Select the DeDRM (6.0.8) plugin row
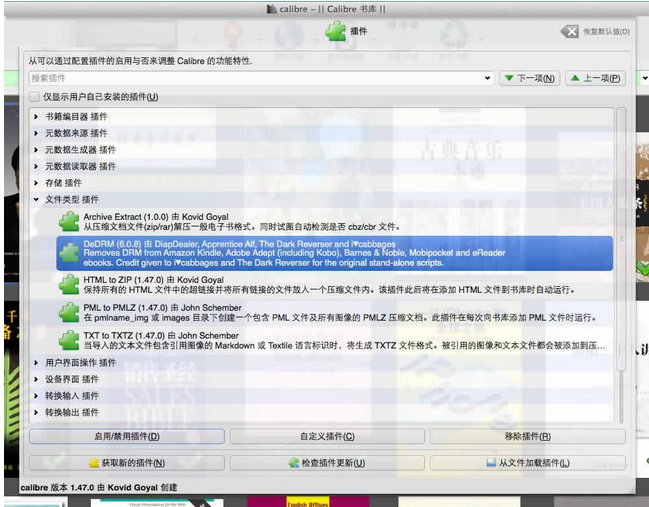This screenshot has height=507, width=649. point(334,253)
